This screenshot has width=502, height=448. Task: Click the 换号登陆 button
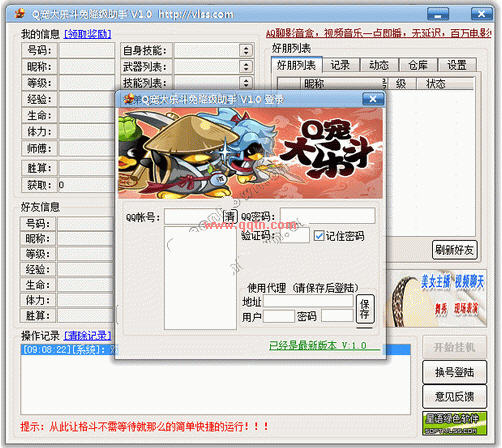click(454, 372)
